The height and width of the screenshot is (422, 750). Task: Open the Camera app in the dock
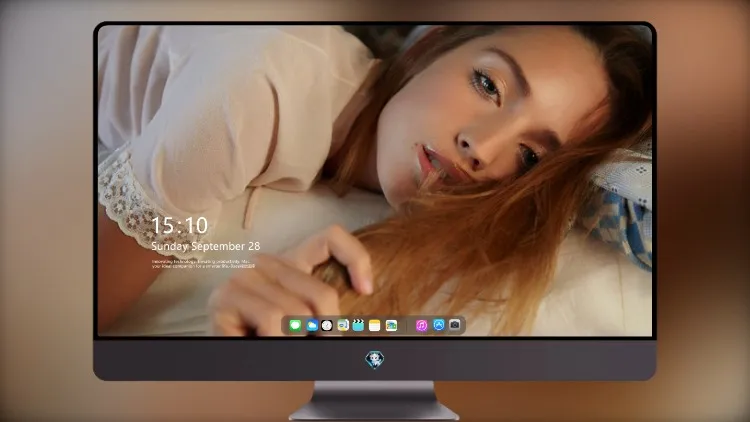[454, 325]
